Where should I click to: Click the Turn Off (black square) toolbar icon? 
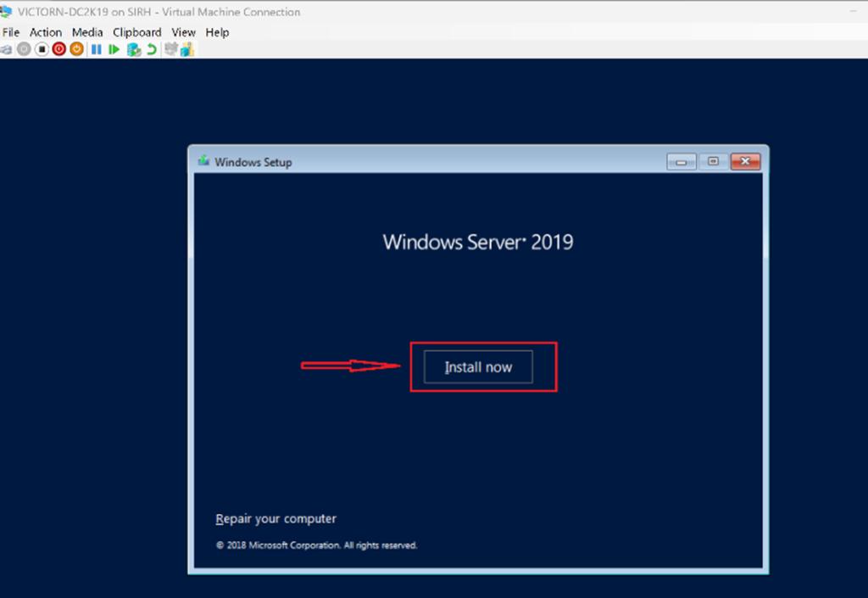coord(42,49)
